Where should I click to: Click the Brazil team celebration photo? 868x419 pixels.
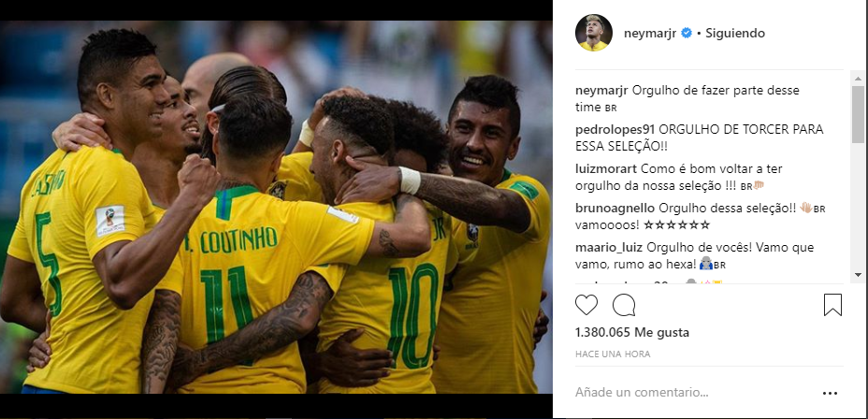tap(276, 207)
